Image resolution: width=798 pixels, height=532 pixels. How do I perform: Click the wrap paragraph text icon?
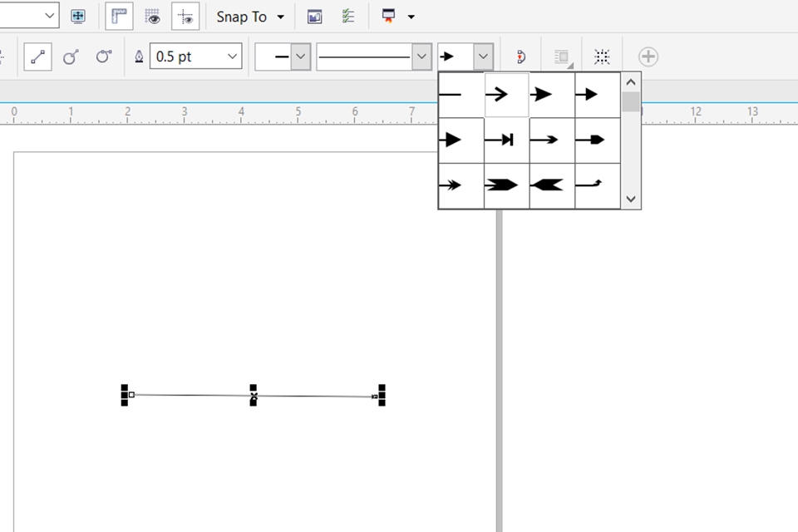click(562, 56)
